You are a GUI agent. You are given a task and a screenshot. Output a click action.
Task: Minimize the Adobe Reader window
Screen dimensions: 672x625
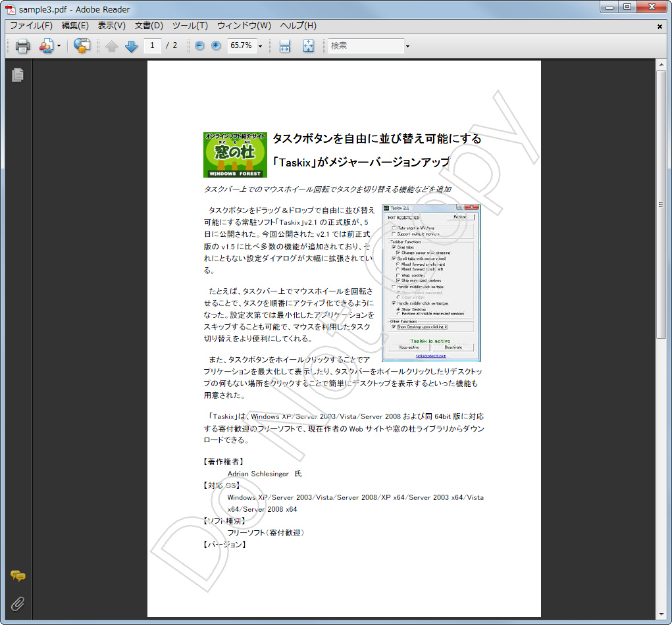(609, 7)
